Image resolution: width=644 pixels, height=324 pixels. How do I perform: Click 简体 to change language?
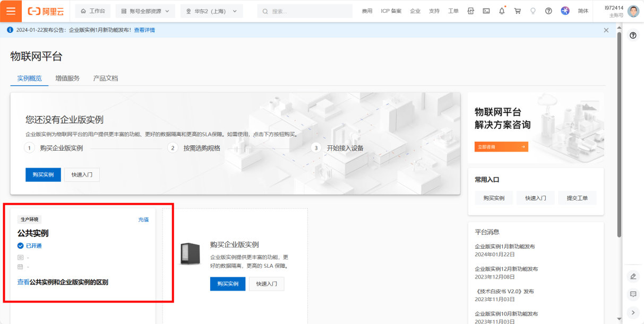[x=583, y=11]
